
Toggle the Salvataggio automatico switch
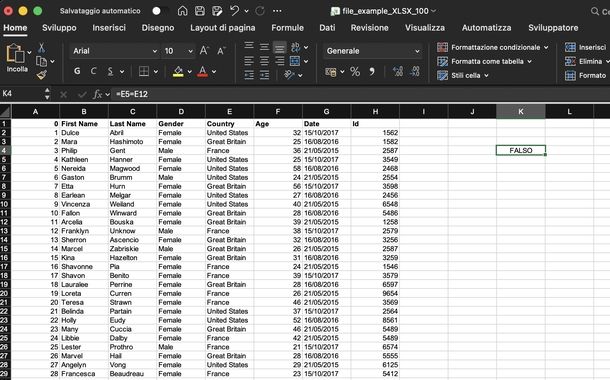pos(161,11)
